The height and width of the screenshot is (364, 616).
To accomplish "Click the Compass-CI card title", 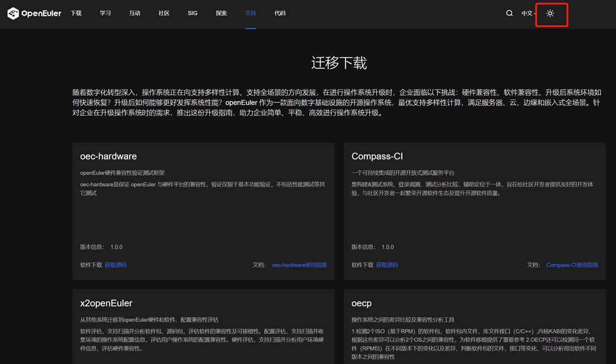I will [x=377, y=157].
